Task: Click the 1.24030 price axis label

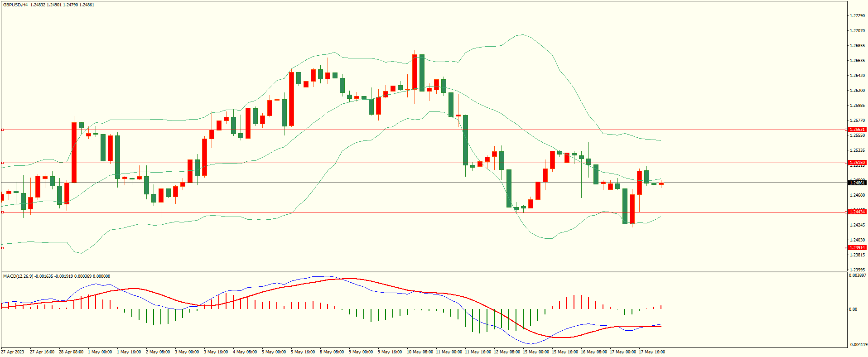Action: click(x=857, y=240)
